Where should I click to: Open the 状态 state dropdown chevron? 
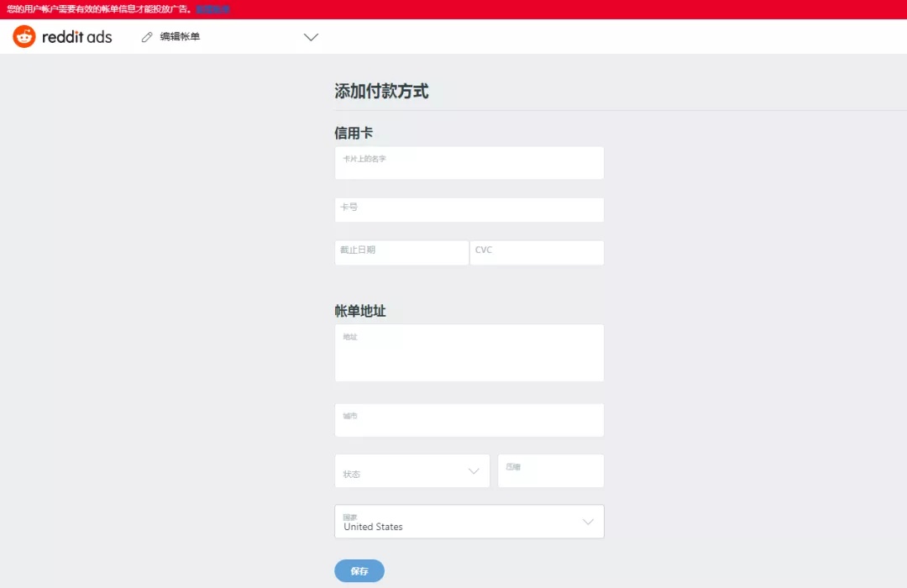tap(475, 471)
